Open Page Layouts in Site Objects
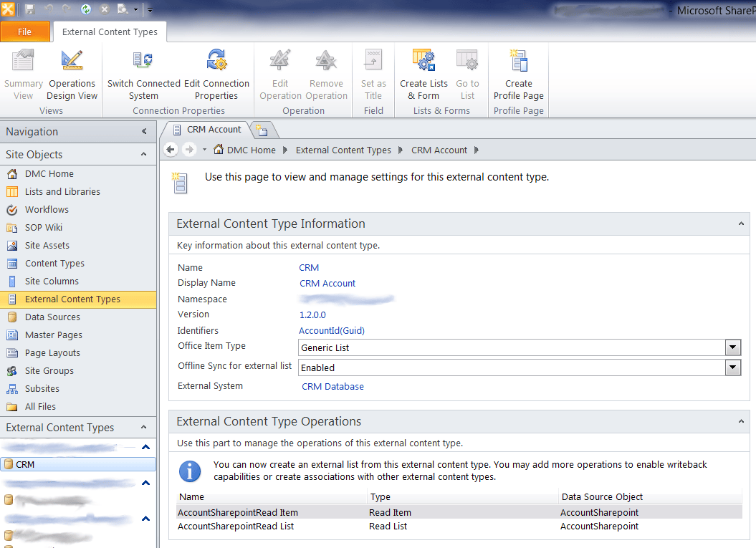Viewport: 756px width, 548px height. coord(52,353)
